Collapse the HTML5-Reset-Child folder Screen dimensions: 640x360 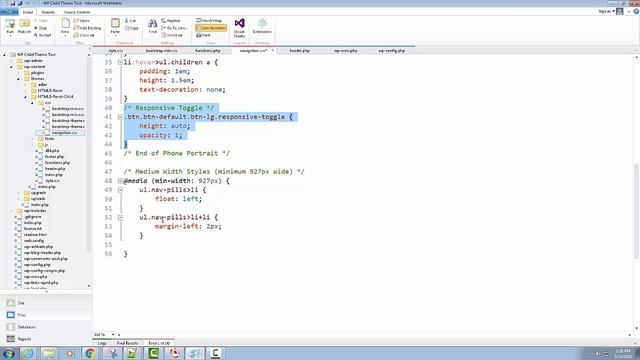[25, 97]
